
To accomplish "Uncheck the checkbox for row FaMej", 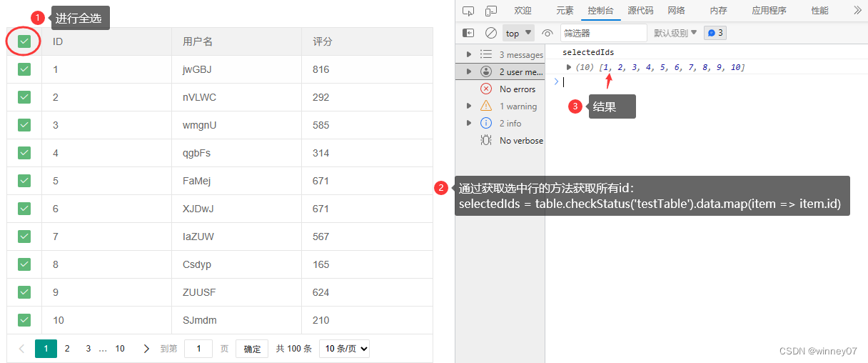I will 24,181.
